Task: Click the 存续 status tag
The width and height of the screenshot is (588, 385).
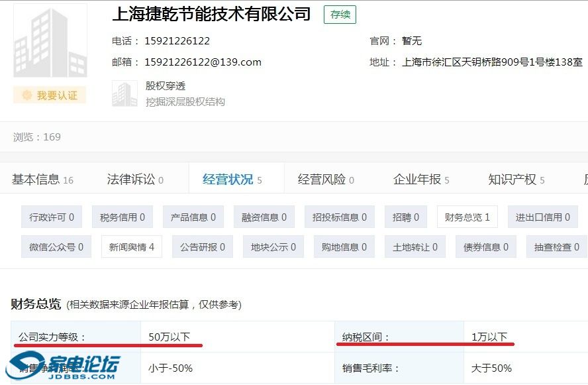Action: coord(340,14)
